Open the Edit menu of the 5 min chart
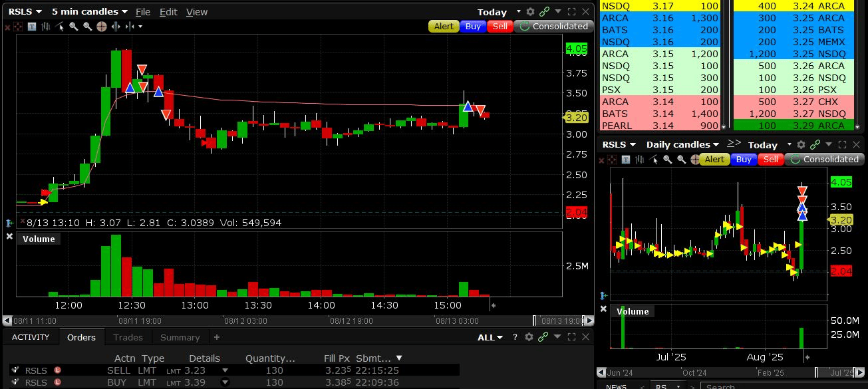The width and height of the screenshot is (868, 389). coord(168,12)
